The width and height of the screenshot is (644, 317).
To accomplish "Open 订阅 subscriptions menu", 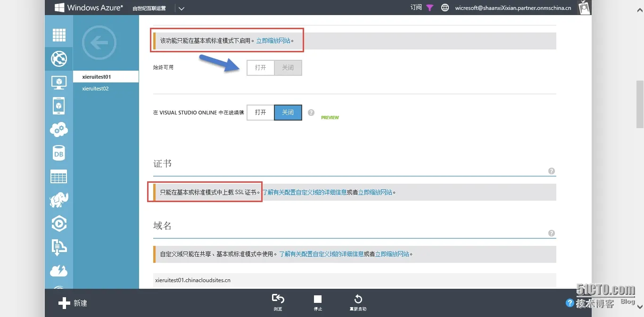I will pyautogui.click(x=416, y=8).
